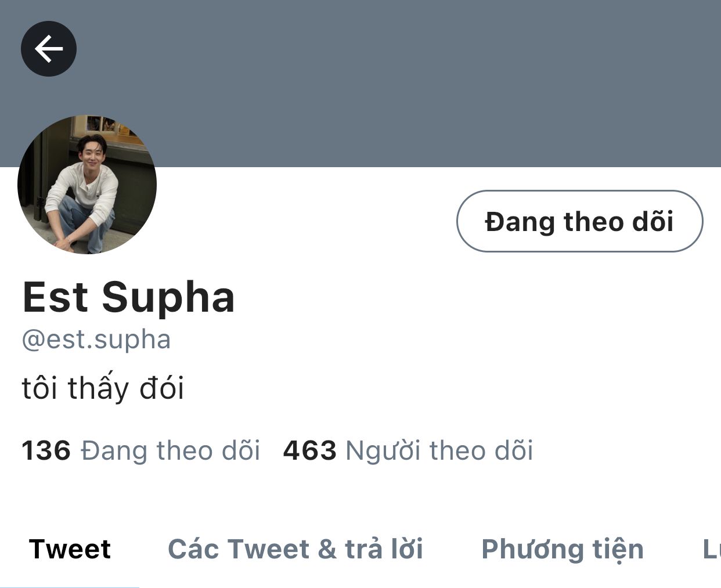Click the "Đang theo dõi" following button
The width and height of the screenshot is (721, 588).
click(579, 221)
